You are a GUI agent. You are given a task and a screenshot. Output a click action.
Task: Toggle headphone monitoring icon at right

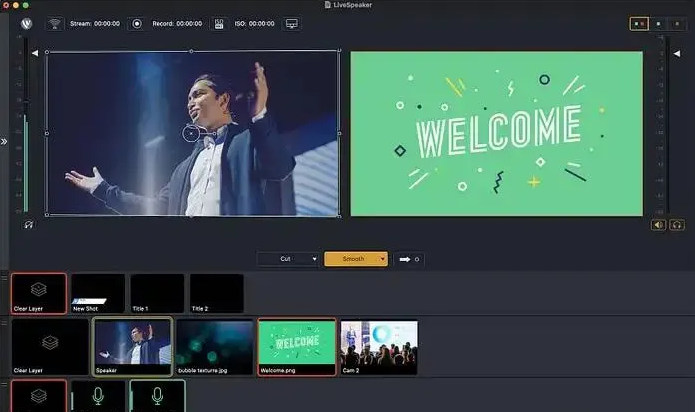click(677, 225)
